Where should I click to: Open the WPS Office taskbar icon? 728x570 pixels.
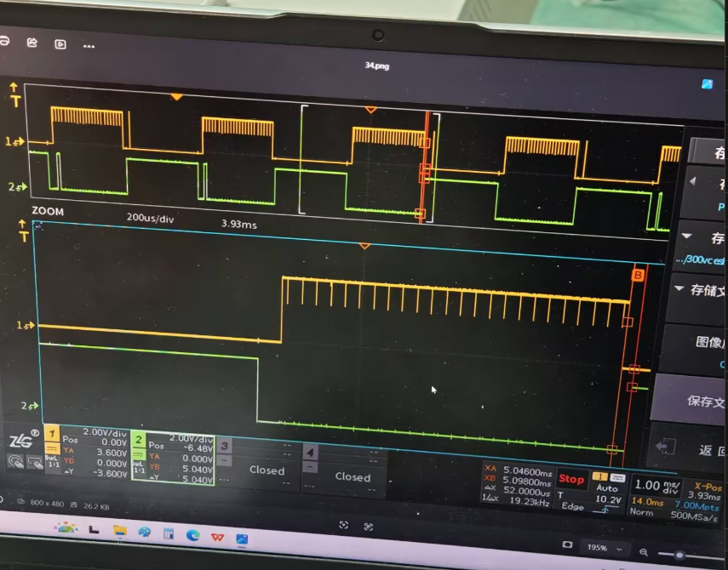(x=217, y=537)
